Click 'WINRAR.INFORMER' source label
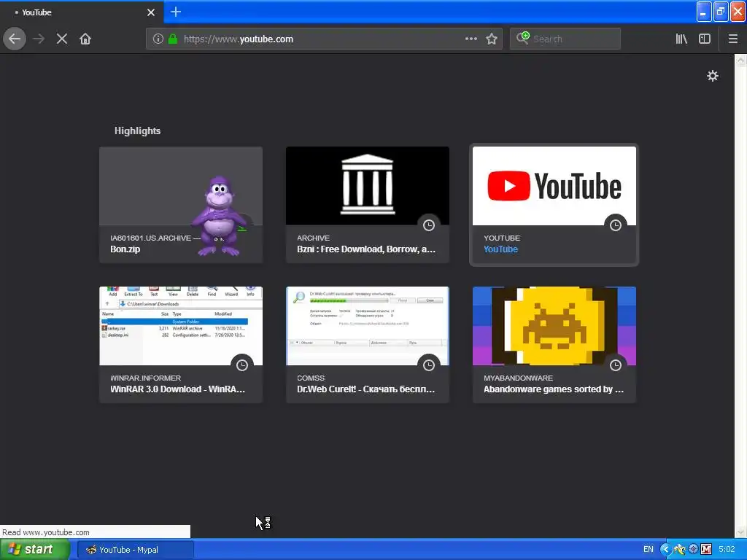 145,378
